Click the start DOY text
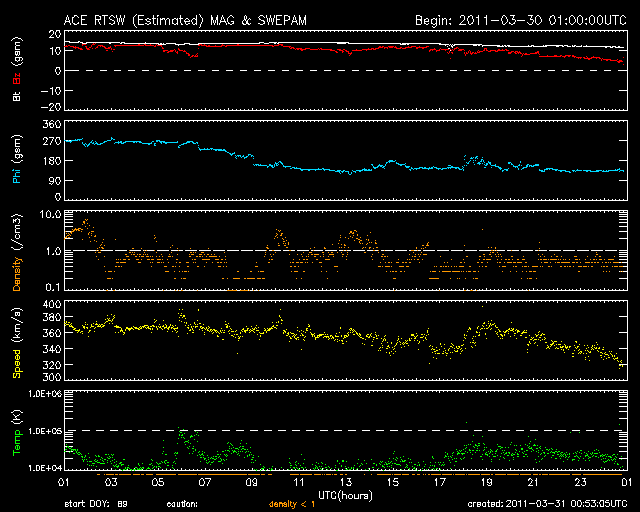The height and width of the screenshot is (512, 640). (97, 504)
